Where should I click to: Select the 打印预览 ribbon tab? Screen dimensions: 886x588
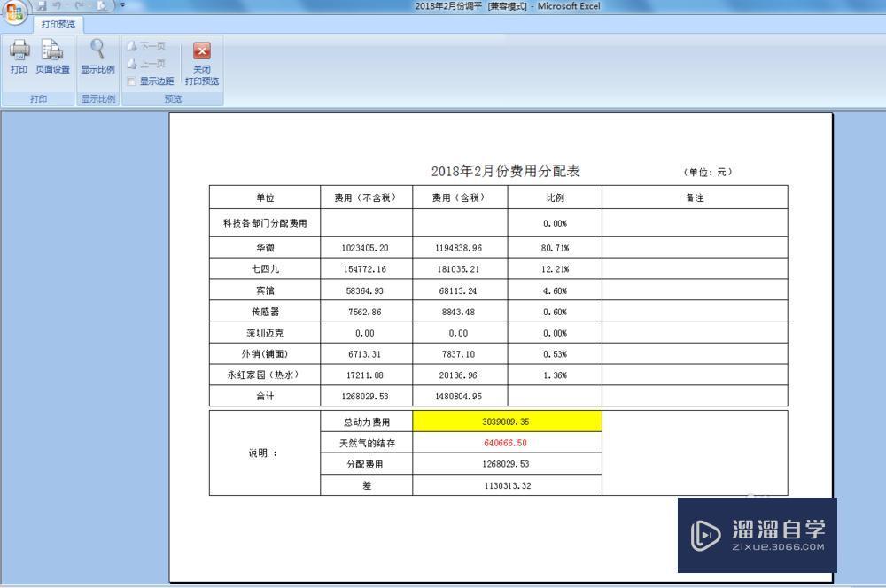[58, 24]
